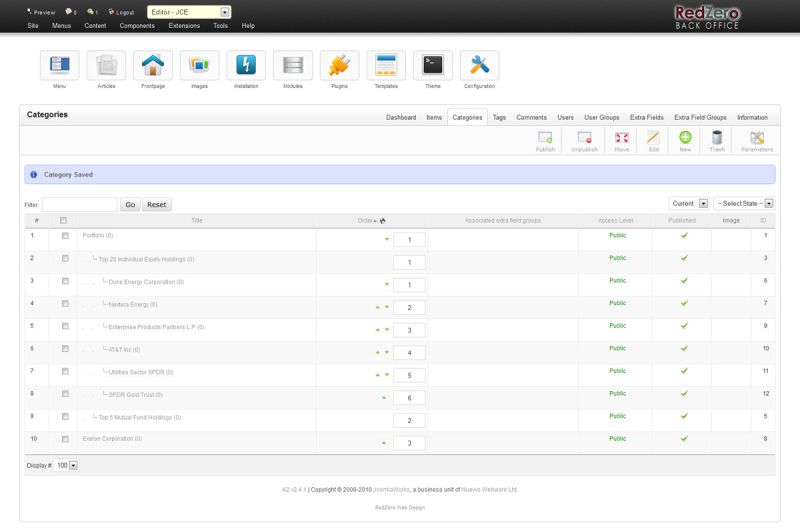Open the Components menu
This screenshot has width=800, height=531.
click(x=137, y=26)
